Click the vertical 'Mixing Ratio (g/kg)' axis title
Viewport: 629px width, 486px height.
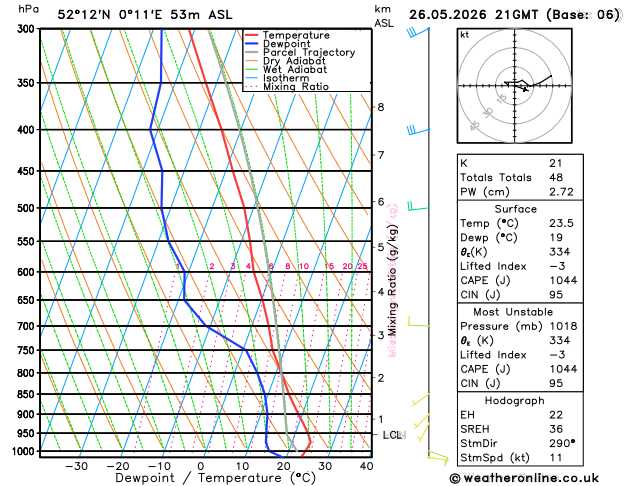coord(393,280)
